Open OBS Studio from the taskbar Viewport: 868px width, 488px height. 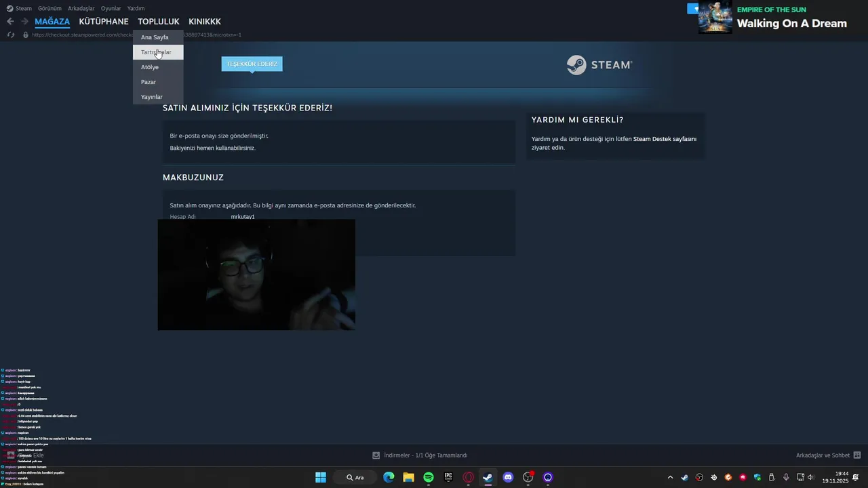528,477
